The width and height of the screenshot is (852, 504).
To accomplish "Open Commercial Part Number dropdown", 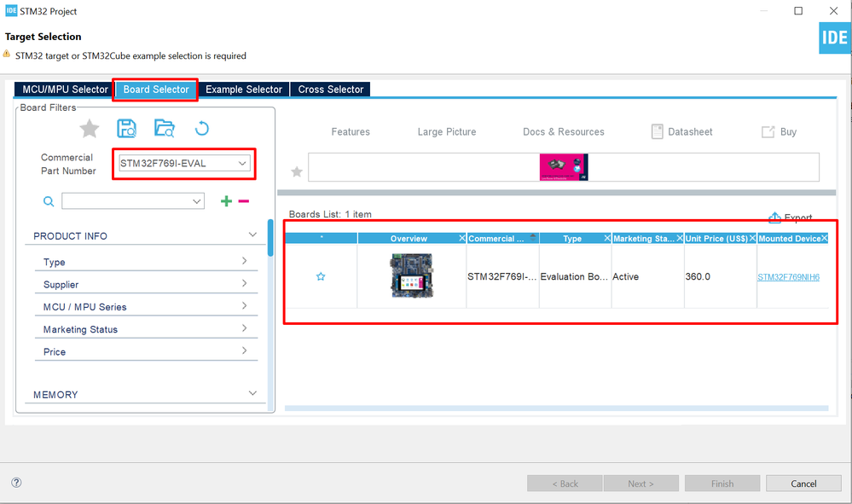I will (242, 163).
